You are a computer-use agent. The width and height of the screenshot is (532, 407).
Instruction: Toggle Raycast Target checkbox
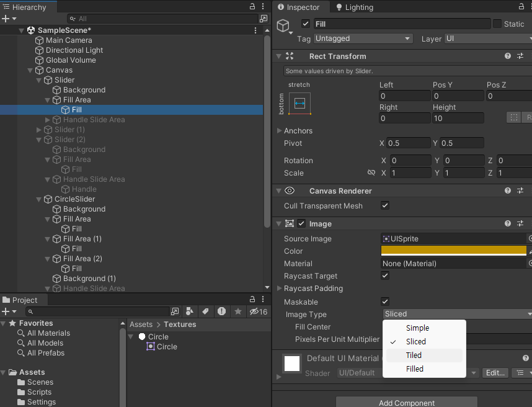[385, 275]
